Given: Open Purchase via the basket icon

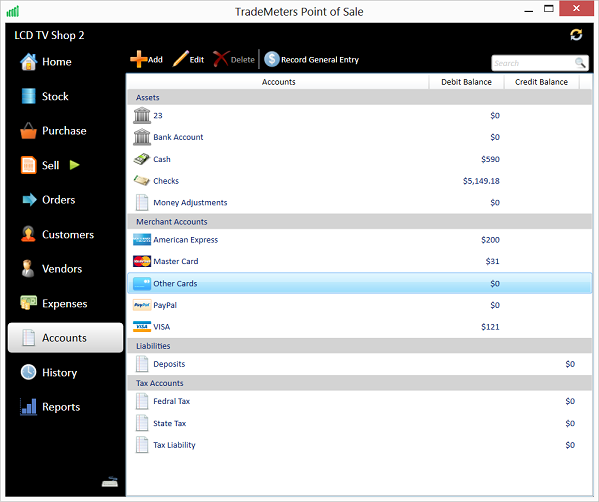Looking at the screenshot, I should [x=28, y=131].
